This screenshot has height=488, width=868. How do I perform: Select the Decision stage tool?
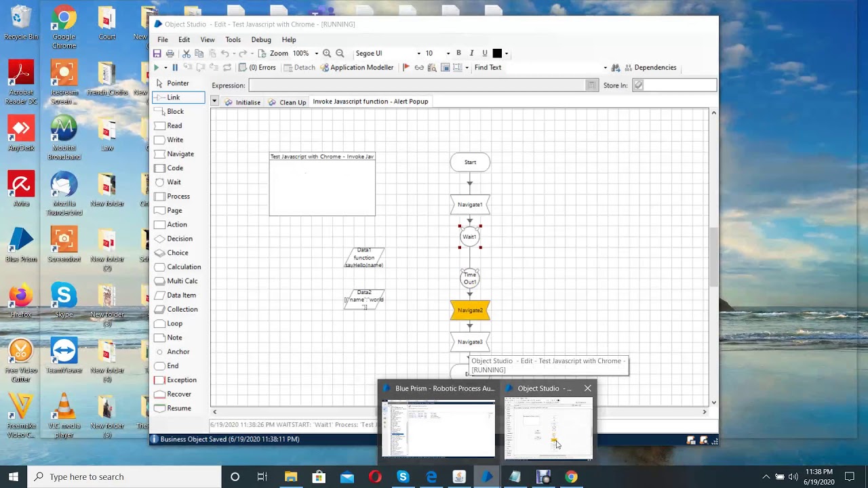click(174, 239)
